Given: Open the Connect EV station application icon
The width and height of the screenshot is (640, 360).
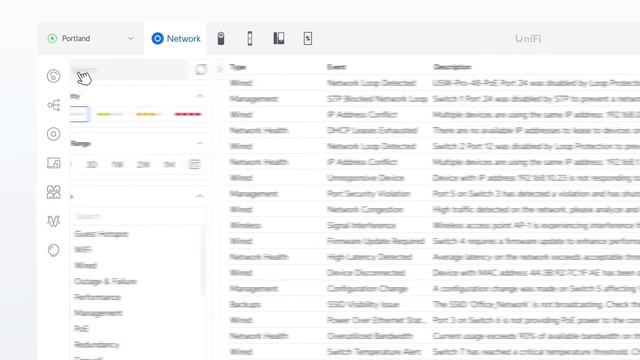Looking at the screenshot, I should click(308, 38).
